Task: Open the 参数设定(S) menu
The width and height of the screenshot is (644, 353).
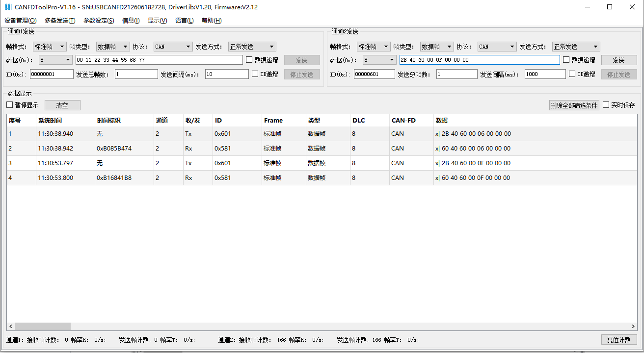Action: (x=99, y=21)
